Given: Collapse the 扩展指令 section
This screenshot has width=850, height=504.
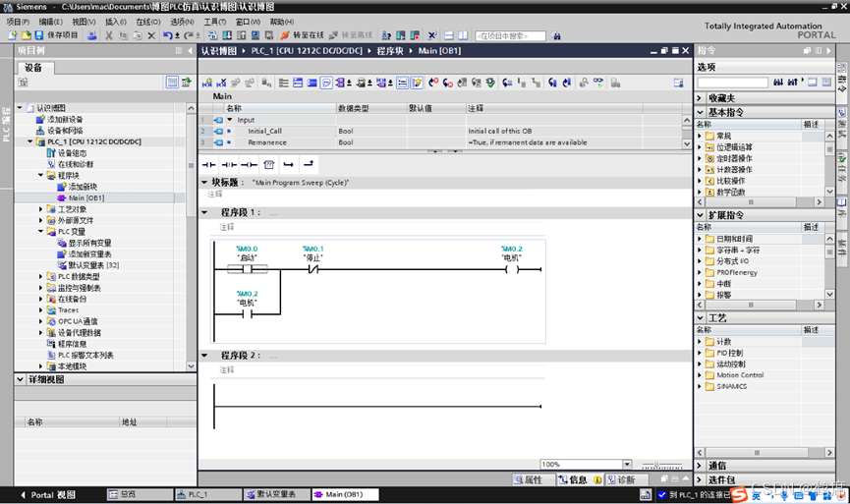Looking at the screenshot, I should click(x=700, y=215).
